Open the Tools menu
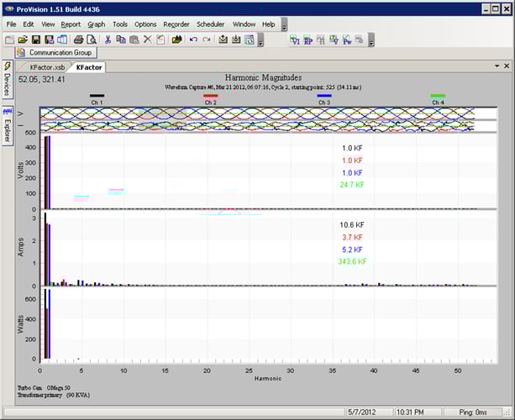The height and width of the screenshot is (420, 515). [120, 24]
